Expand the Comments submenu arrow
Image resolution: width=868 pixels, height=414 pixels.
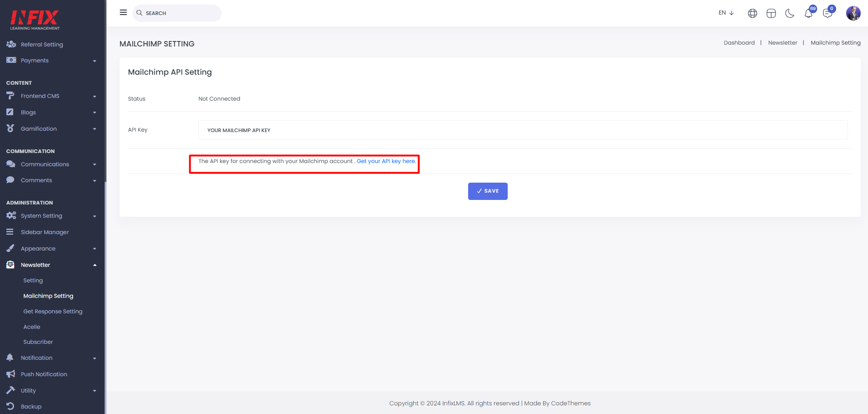(95, 180)
